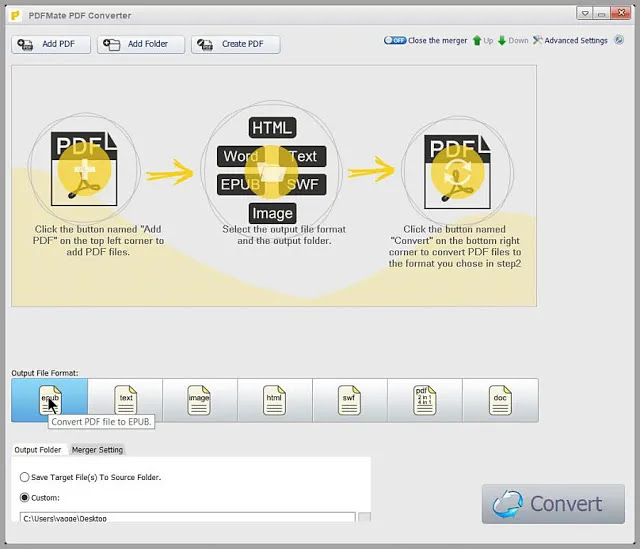
Task: Select the html output format
Action: [x=275, y=400]
